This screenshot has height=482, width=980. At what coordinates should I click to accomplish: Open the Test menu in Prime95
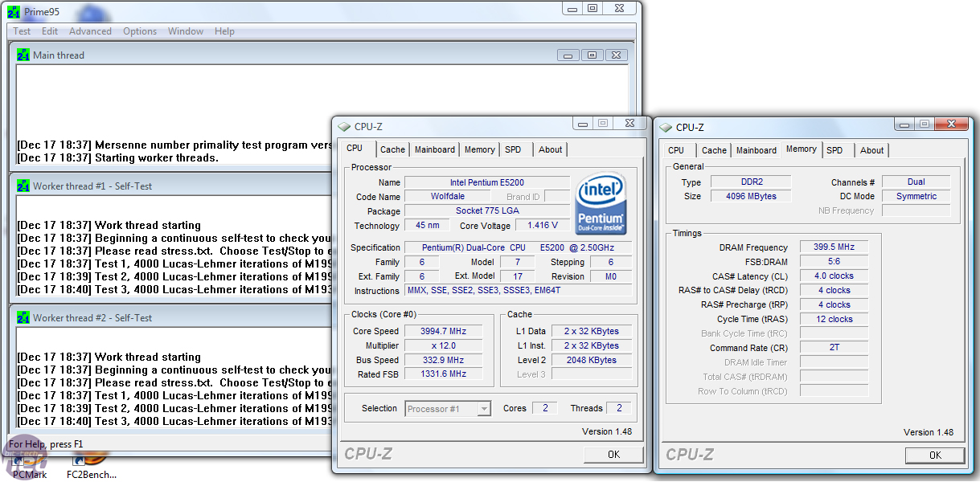22,31
